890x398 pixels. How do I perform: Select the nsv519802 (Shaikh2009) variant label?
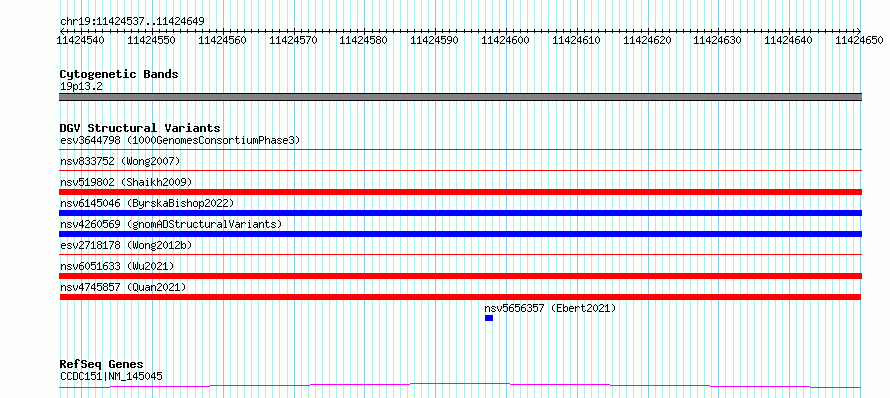click(x=126, y=182)
